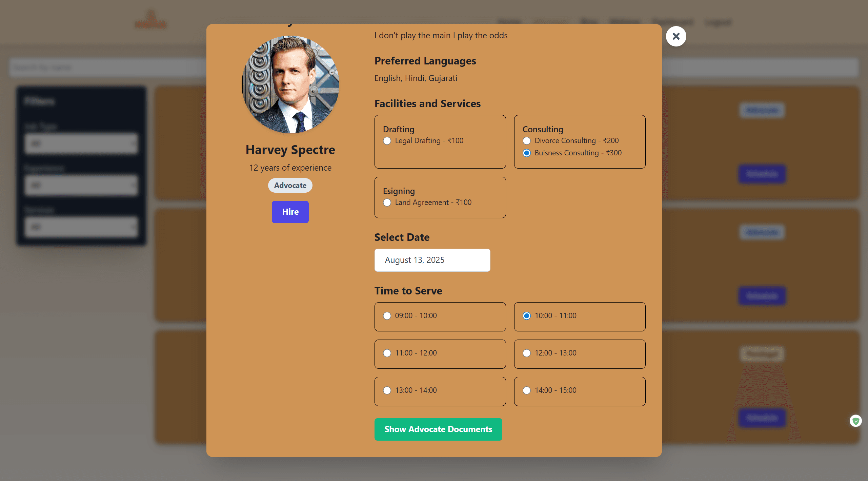
Task: Select Business Consulting - ₹300
Action: coord(526,153)
